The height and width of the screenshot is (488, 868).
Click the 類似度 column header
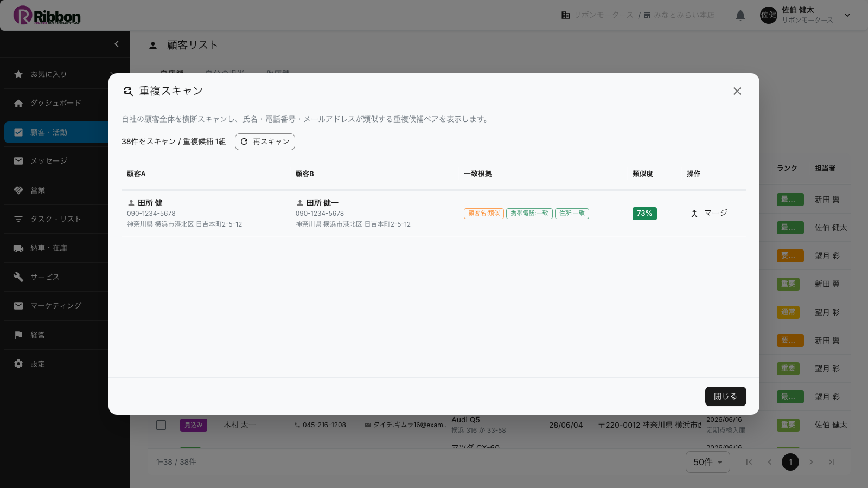coord(643,174)
